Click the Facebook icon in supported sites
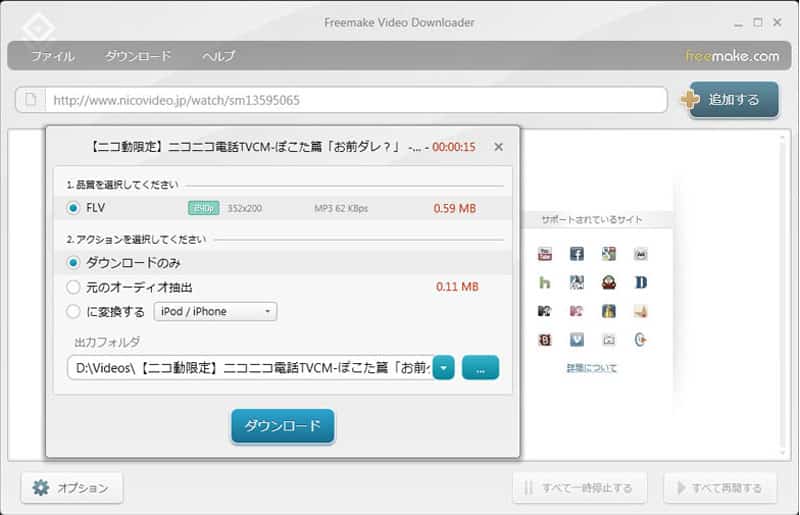 577,254
